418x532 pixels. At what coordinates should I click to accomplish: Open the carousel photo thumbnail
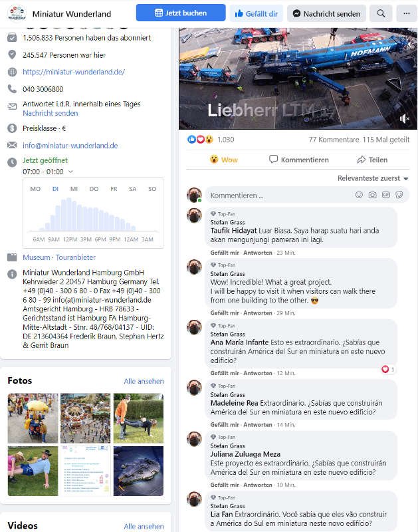point(86,418)
